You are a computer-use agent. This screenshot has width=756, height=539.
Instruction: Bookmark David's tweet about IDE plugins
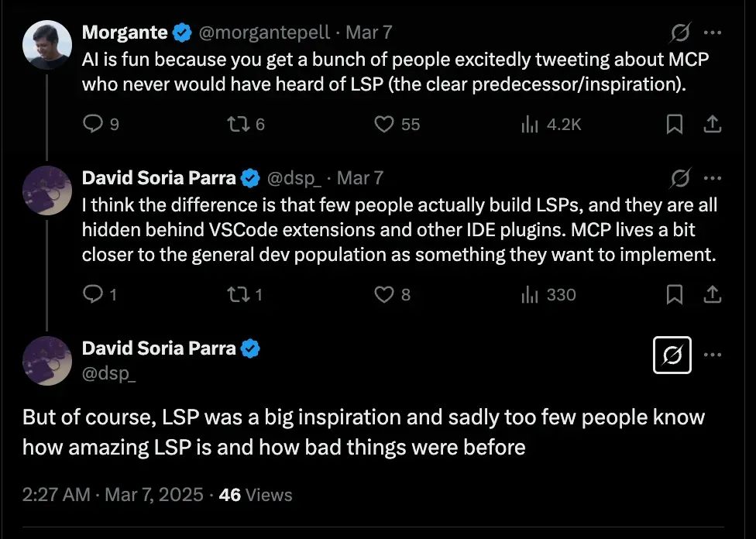675,294
